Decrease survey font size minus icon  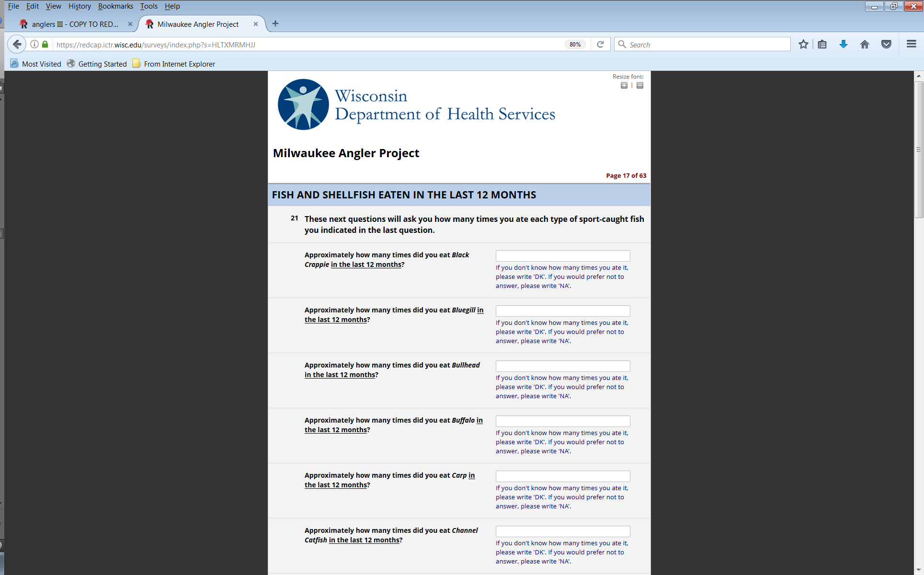640,85
